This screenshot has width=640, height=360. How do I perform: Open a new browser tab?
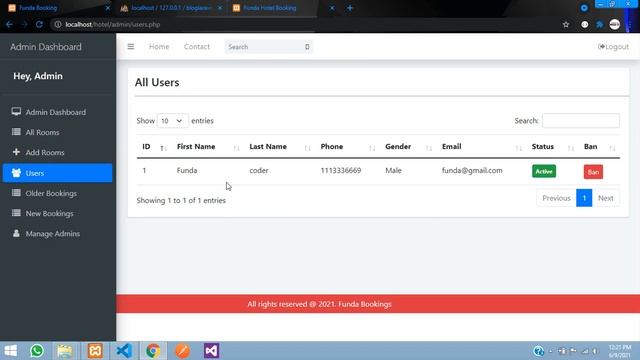click(350, 8)
